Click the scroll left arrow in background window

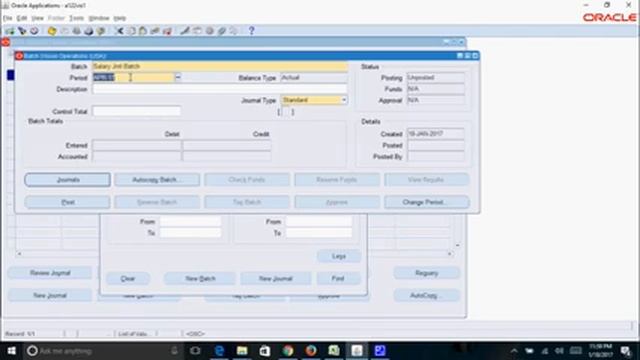click(19, 253)
